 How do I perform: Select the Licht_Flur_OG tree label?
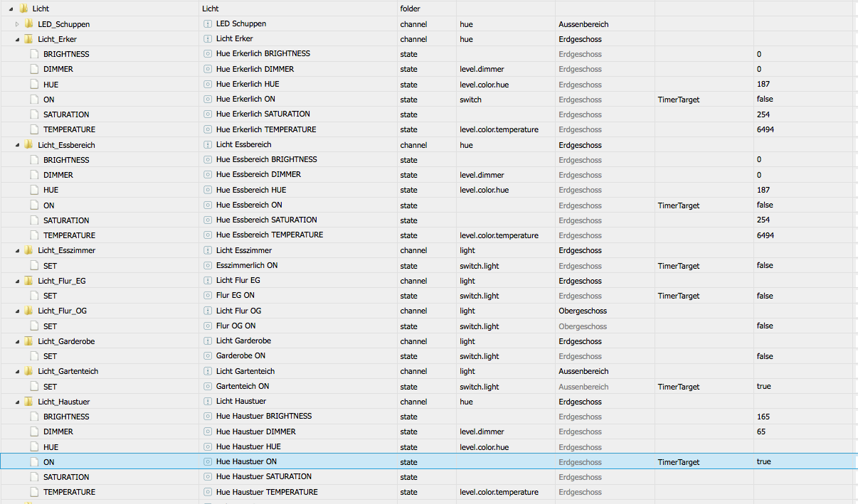coord(63,311)
